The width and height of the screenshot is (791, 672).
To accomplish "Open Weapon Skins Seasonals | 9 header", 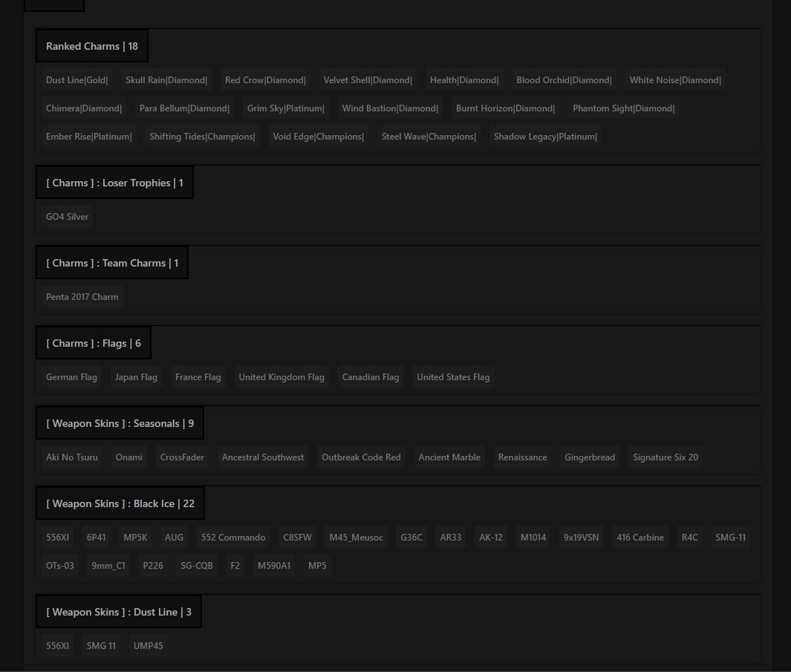I will [x=120, y=423].
